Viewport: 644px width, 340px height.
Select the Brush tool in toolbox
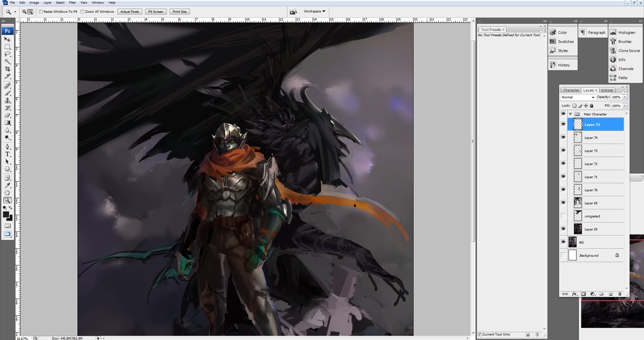tap(8, 93)
